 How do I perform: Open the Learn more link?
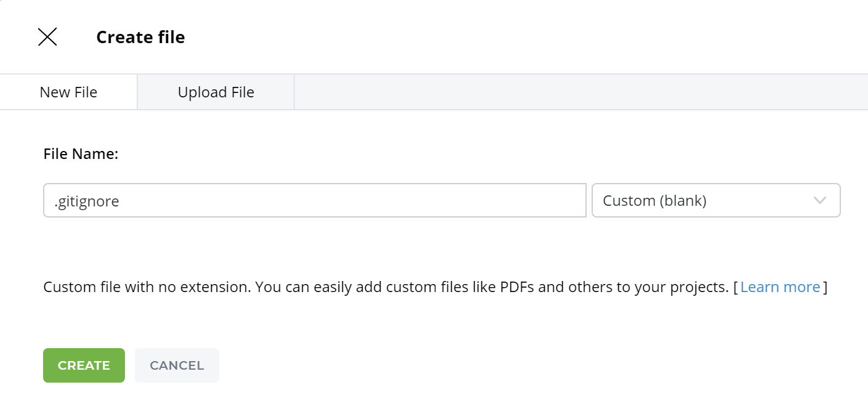click(x=780, y=287)
